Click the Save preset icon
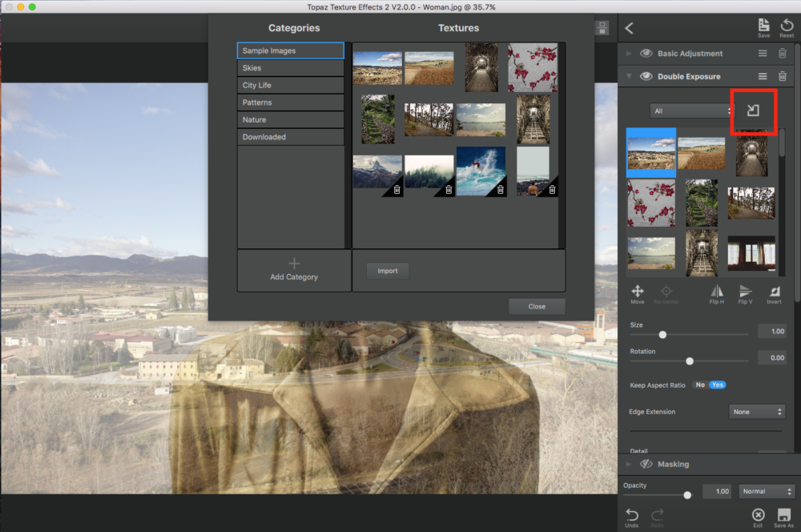The image size is (801, 532). [763, 27]
